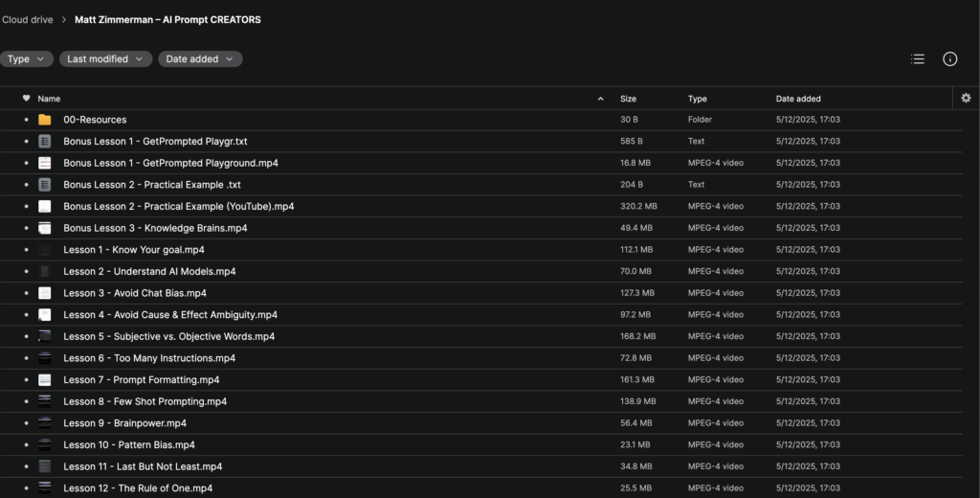The image size is (980, 498).
Task: Expand the Date added filter dropdown
Action: [x=200, y=58]
